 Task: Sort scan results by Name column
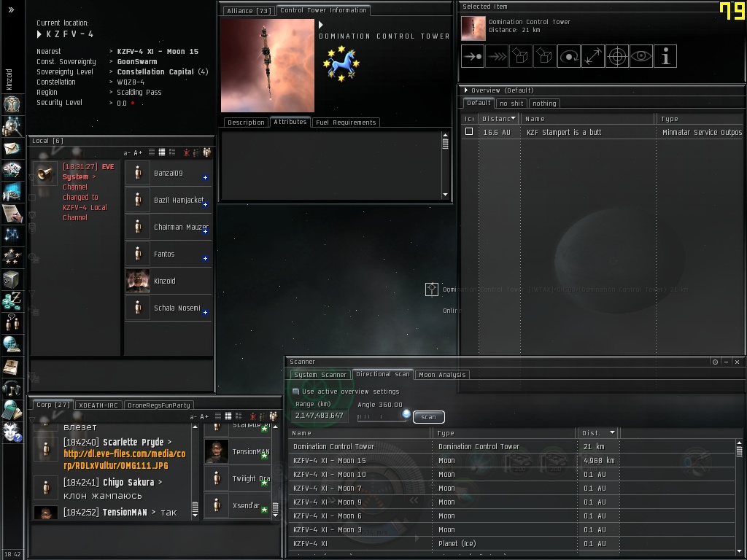tap(360, 433)
